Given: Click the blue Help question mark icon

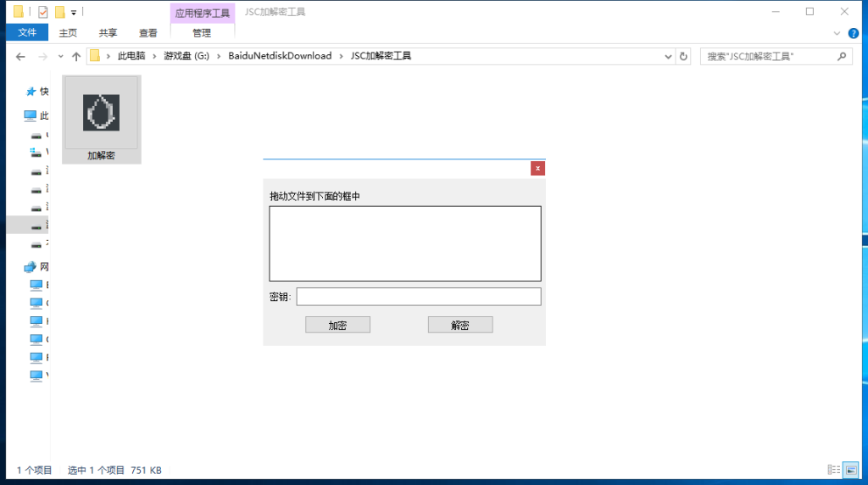Looking at the screenshot, I should click(x=853, y=33).
